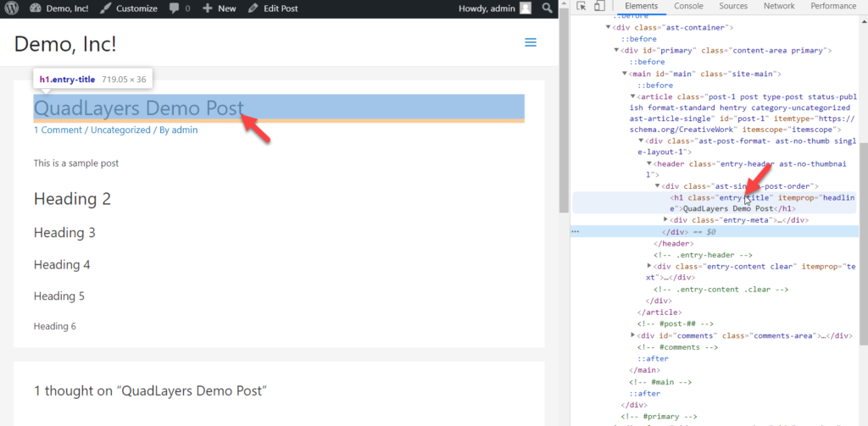This screenshot has height=426, width=868.
Task: Open the three dots beside selected line
Action: tap(576, 232)
